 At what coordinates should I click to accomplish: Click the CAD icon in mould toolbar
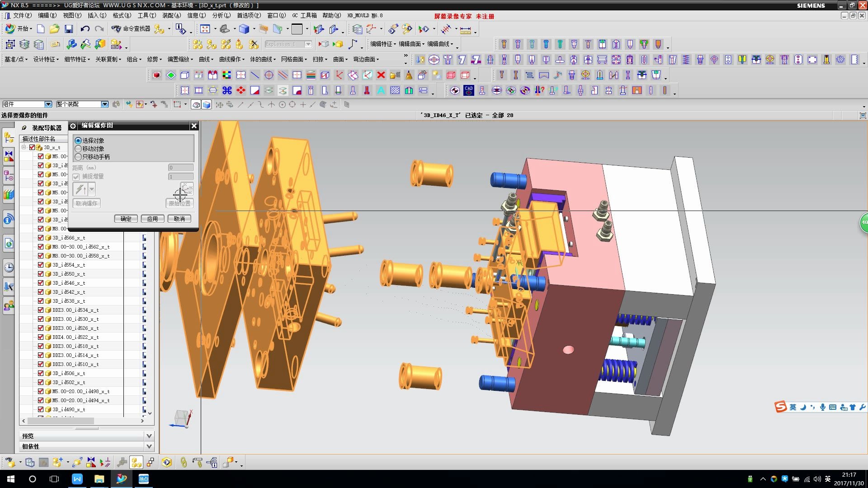tap(469, 90)
